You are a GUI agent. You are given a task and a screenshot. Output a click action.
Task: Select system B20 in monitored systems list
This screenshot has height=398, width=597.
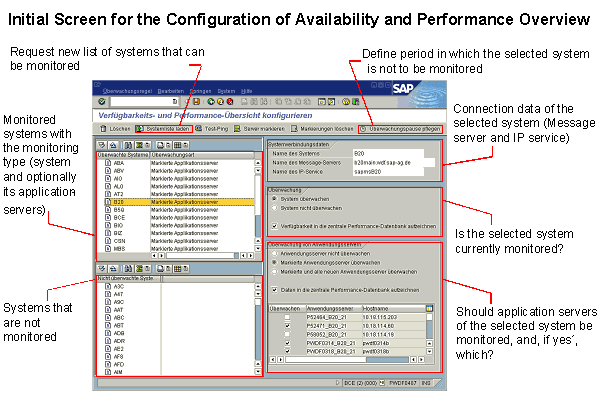coord(179,202)
